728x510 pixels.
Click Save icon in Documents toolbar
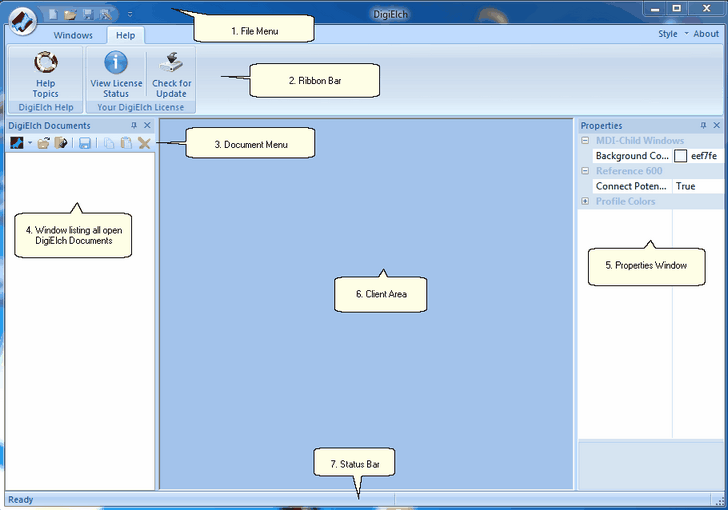pos(84,143)
